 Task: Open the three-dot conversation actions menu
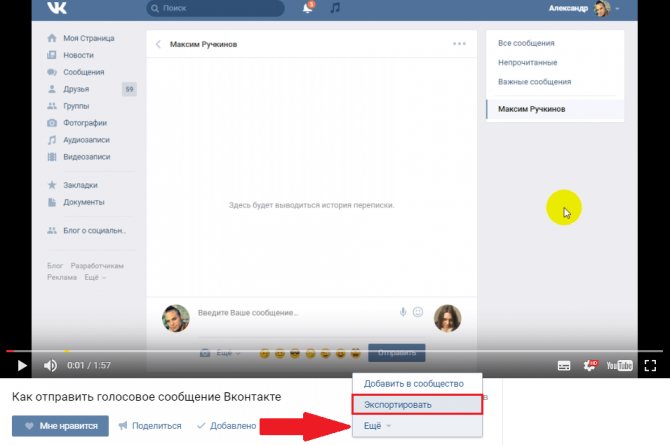459,44
